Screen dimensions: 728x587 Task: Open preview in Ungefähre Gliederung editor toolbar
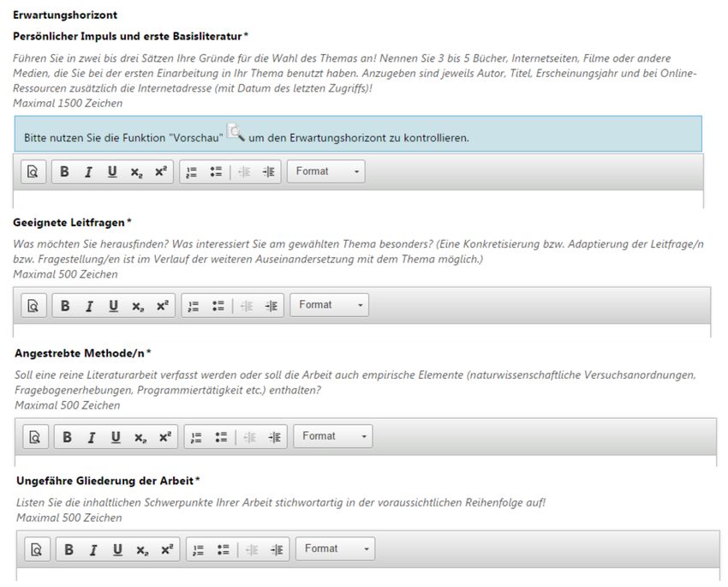37,550
